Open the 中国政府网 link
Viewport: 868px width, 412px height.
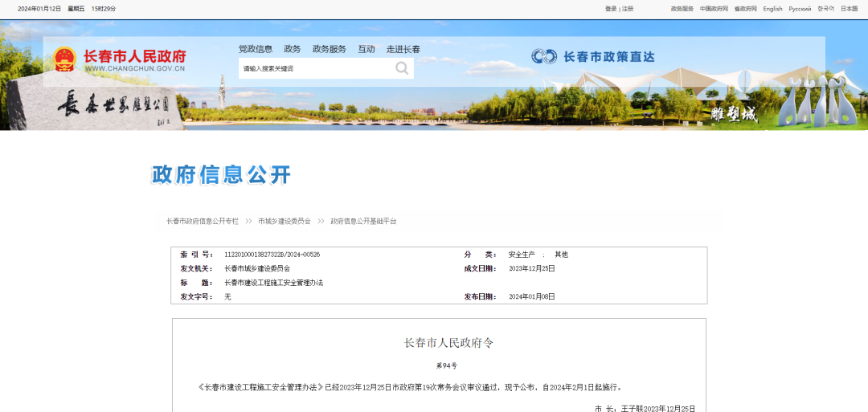[x=714, y=9]
